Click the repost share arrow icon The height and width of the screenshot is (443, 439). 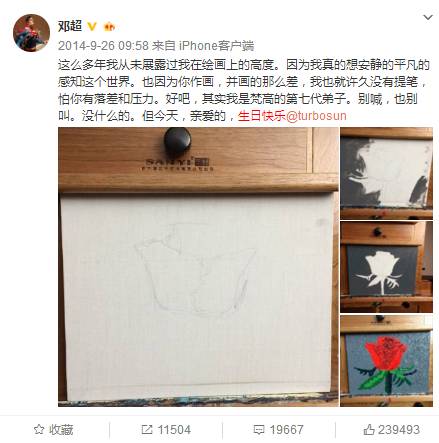coord(147,429)
